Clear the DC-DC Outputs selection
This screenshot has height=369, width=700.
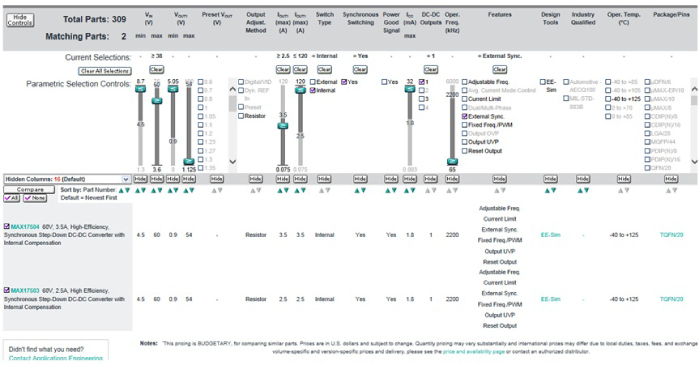click(430, 70)
